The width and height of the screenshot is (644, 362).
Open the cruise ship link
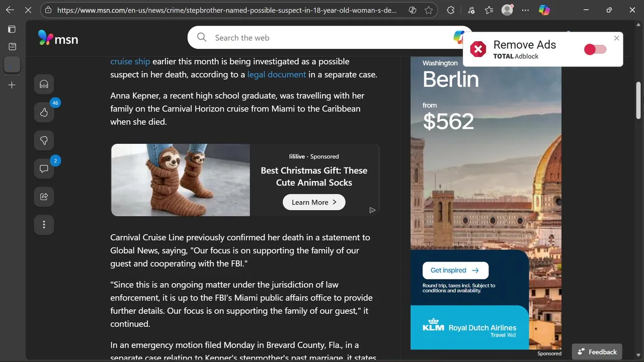pos(130,61)
